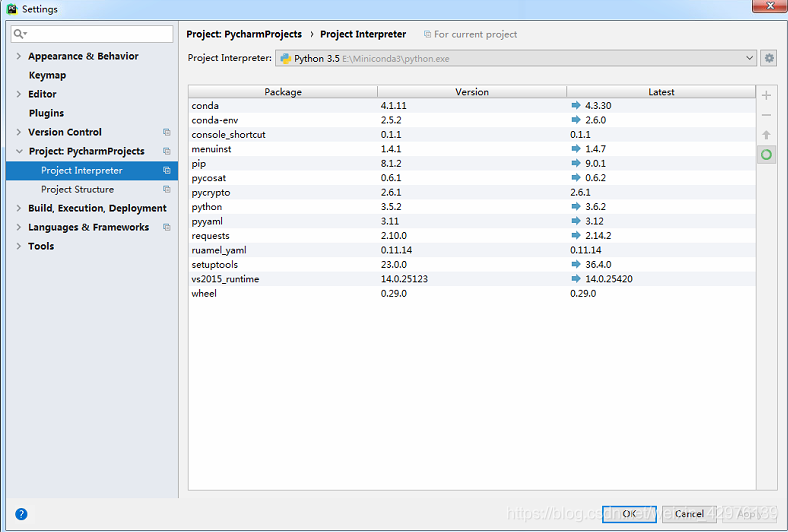Select Plugins in settings tree
The width and height of the screenshot is (788, 532).
point(46,113)
